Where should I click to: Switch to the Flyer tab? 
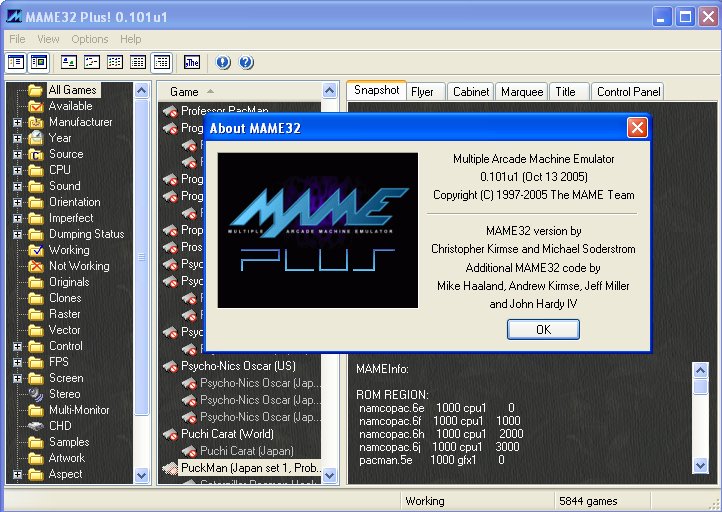pos(425,92)
